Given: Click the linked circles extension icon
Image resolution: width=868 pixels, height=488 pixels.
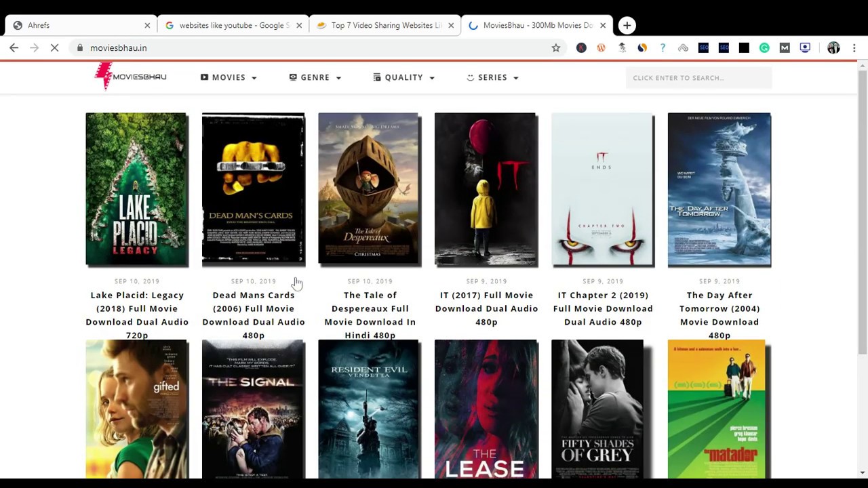Looking at the screenshot, I should tap(683, 47).
